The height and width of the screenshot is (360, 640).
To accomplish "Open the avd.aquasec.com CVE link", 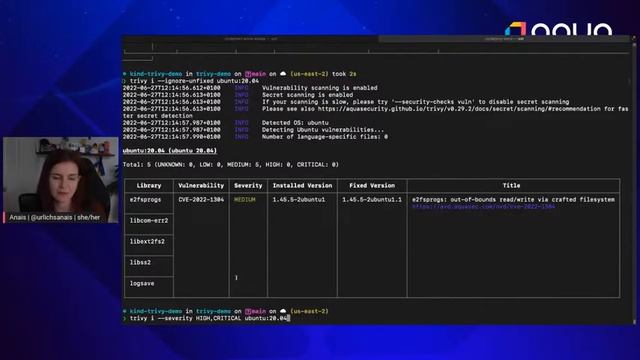I will click(x=484, y=207).
